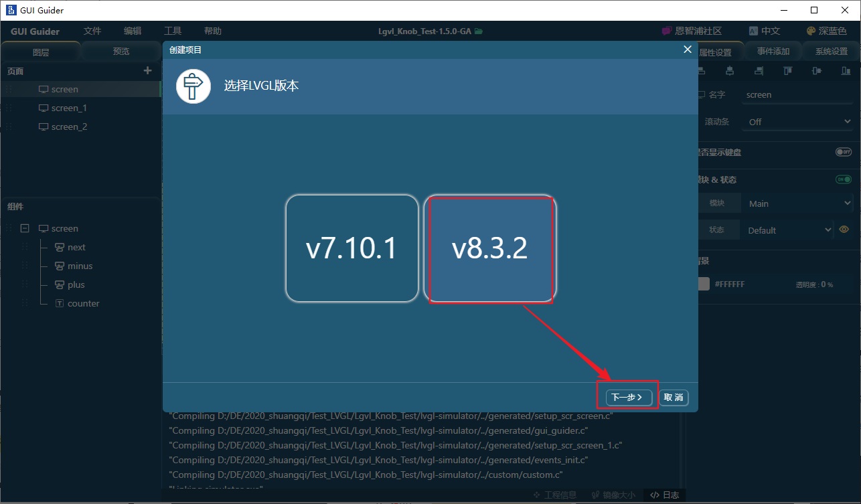Click the eye icon next to Default state
The height and width of the screenshot is (504, 861).
[844, 230]
